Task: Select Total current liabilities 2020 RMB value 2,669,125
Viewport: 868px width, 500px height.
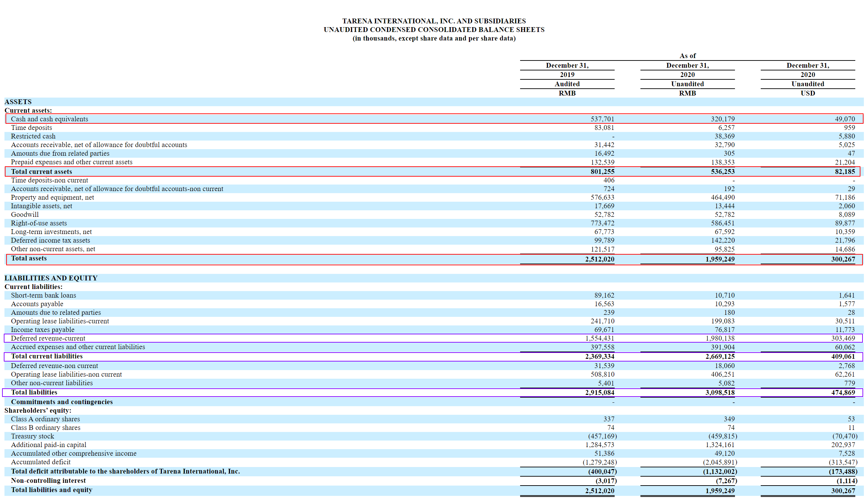Action: point(720,356)
